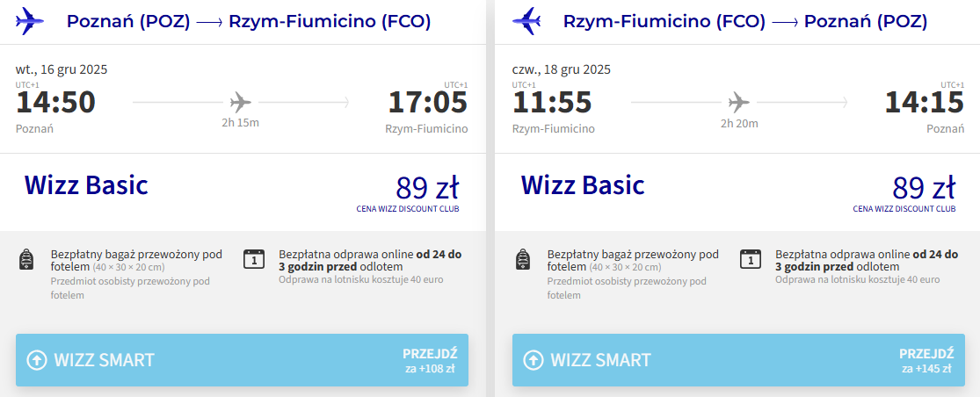The width and height of the screenshot is (980, 397).
Task: Select the Wizz Basic fare for the Poznań departure
Action: coord(86,185)
